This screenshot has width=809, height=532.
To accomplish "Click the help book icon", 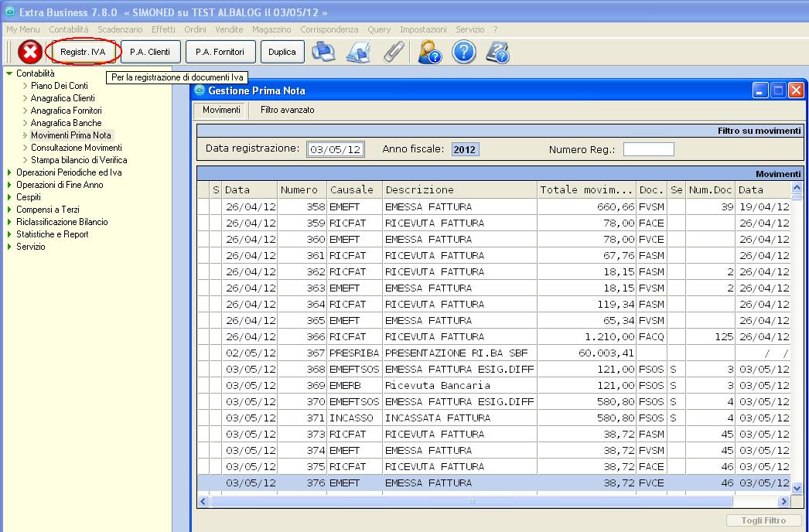I will coord(497,53).
